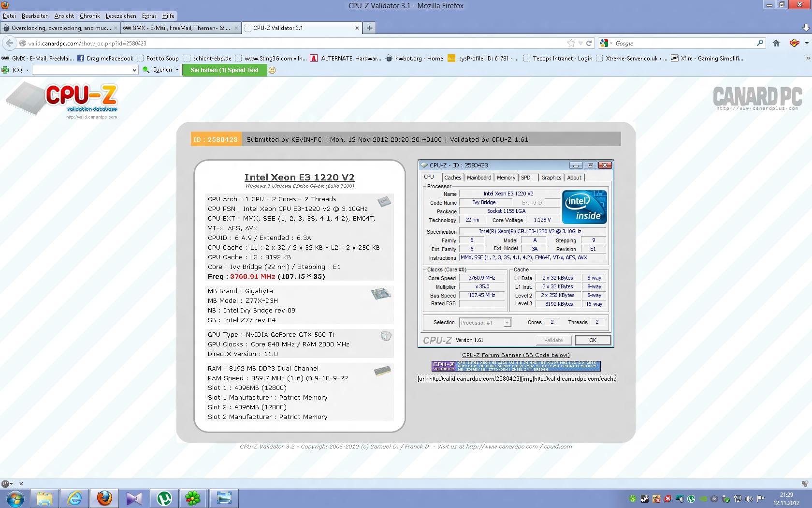Image resolution: width=812 pixels, height=508 pixels.
Task: Click the ICQ toolbar smiley icon
Action: pyautogui.click(x=272, y=70)
